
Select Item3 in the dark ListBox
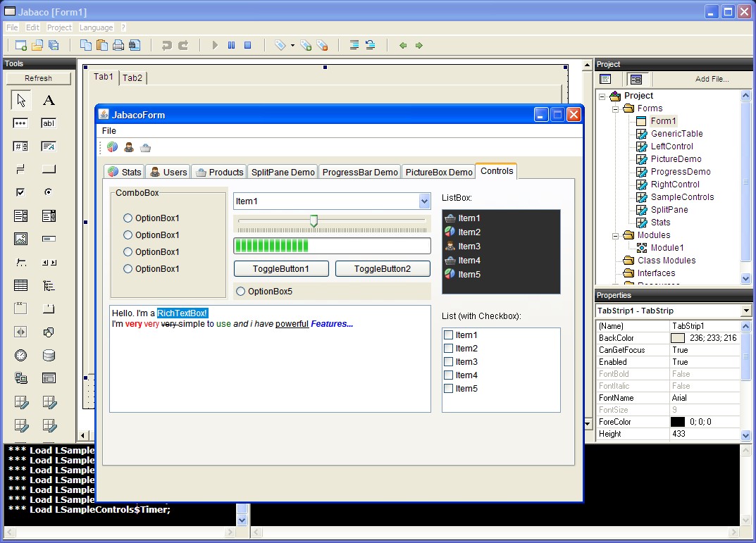point(501,246)
